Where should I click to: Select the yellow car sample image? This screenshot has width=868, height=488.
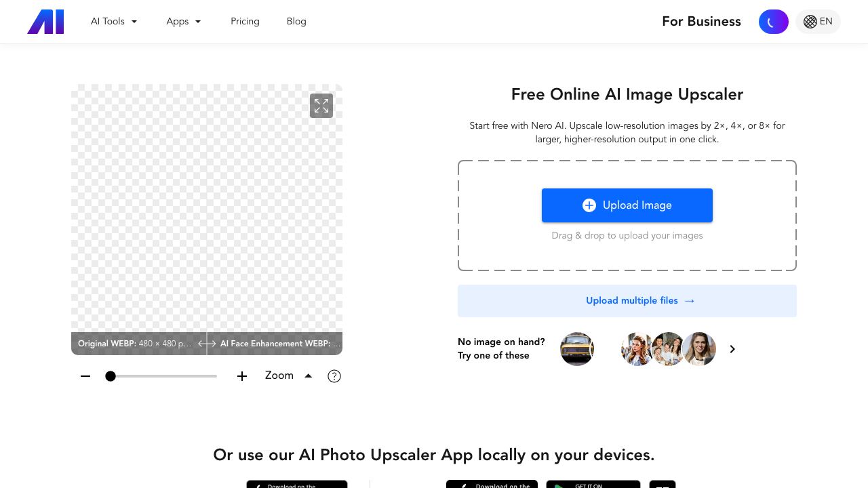tap(577, 349)
